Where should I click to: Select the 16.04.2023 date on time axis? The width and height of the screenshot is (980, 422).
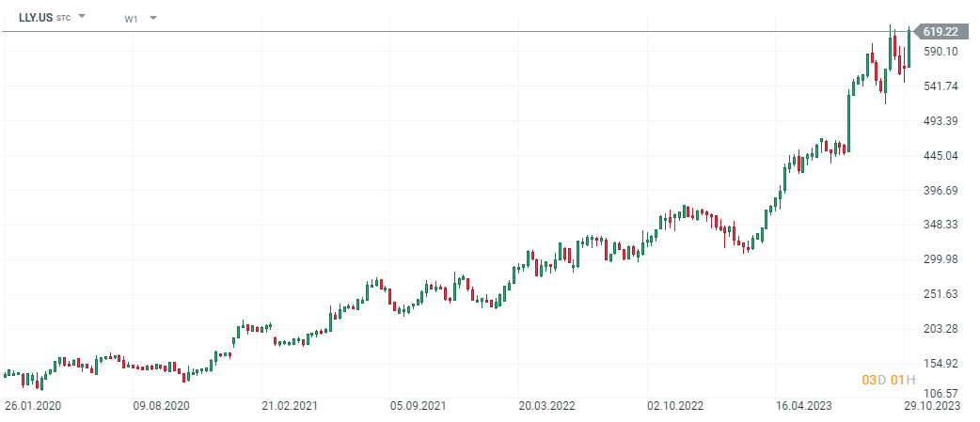tap(804, 406)
